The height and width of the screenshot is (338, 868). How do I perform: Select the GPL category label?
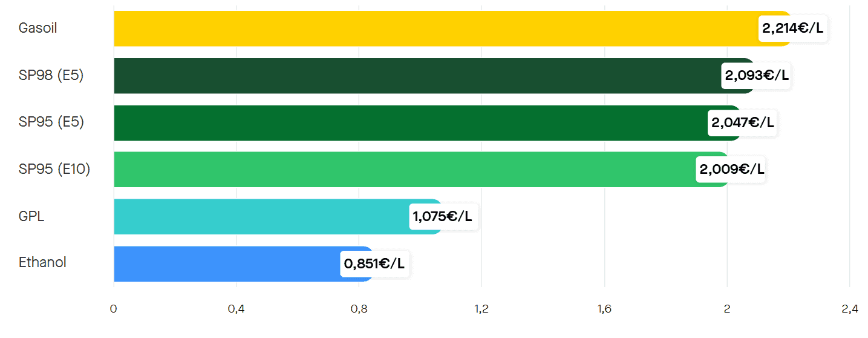tap(31, 216)
